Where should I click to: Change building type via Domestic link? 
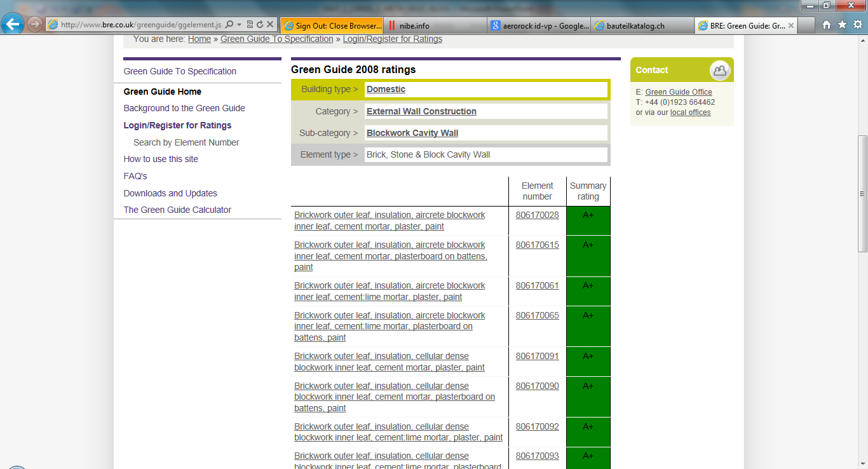tap(386, 89)
